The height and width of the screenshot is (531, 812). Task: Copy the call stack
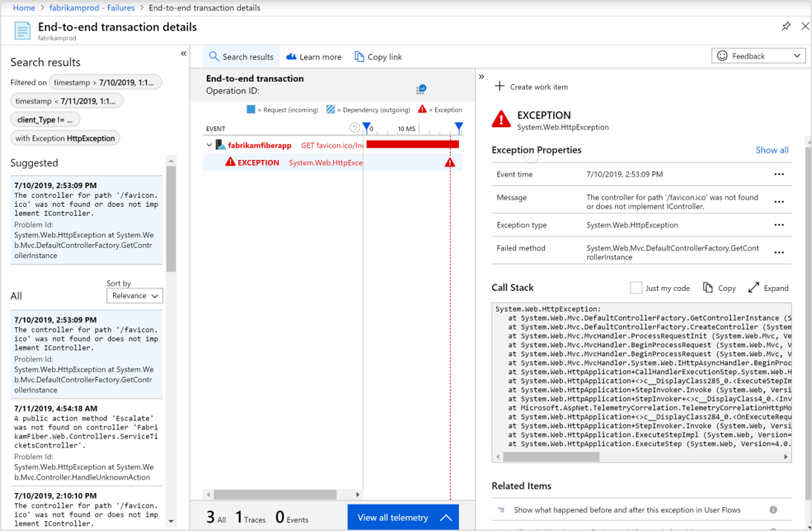[x=719, y=288]
